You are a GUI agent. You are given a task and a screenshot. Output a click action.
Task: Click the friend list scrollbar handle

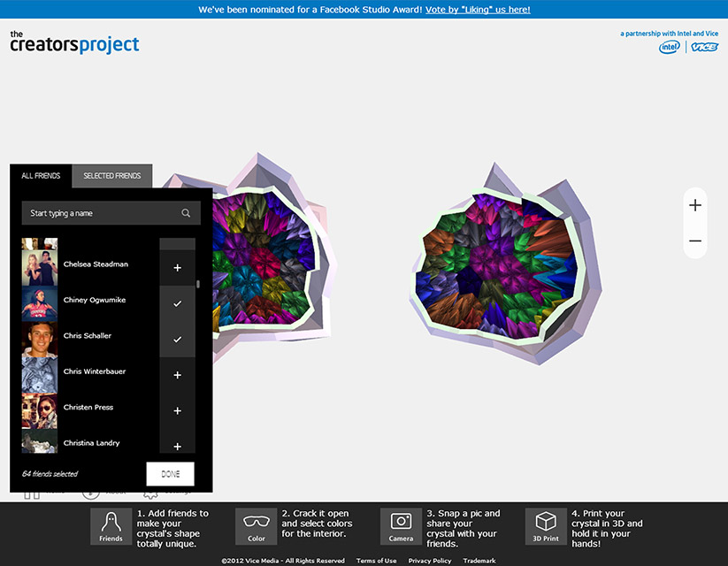(198, 285)
